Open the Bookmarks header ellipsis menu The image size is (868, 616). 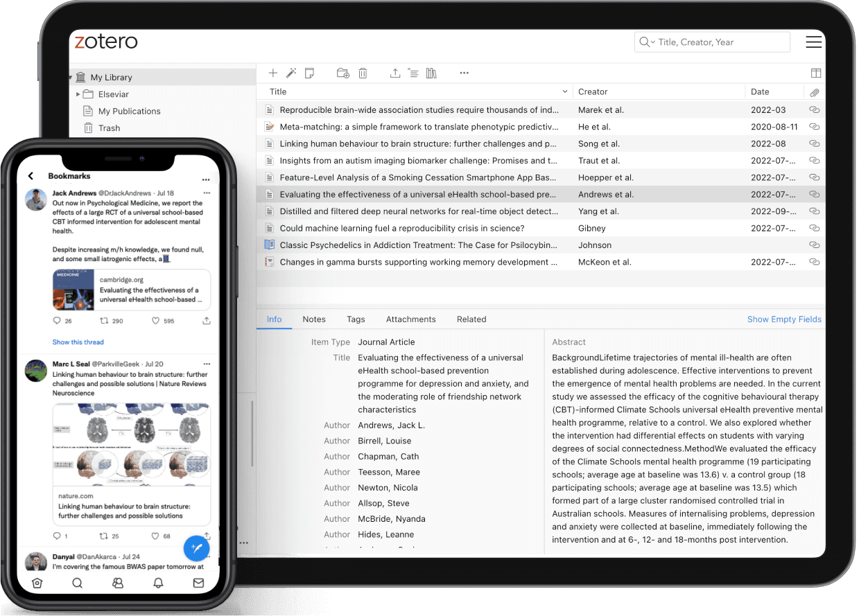[x=206, y=179]
